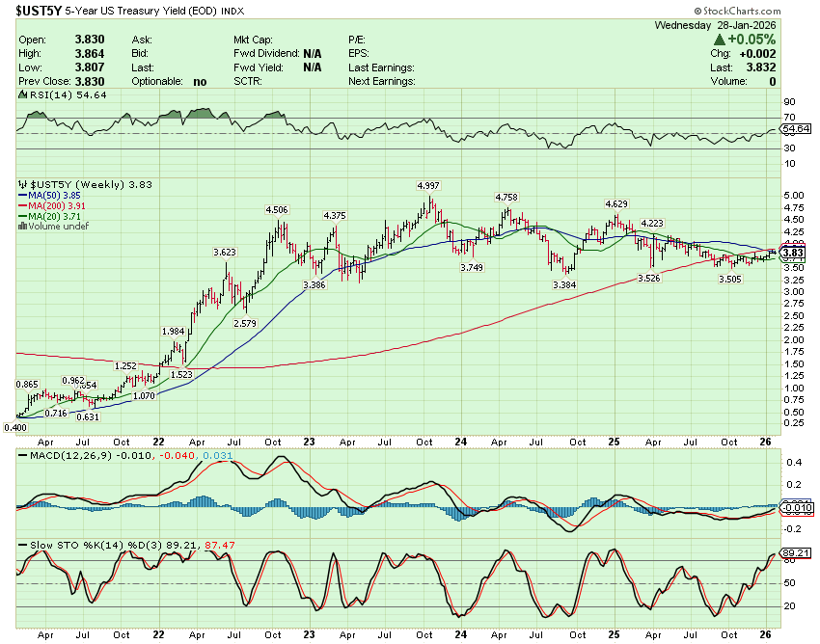Click the 0.400 starting low label
This screenshot has height=644, width=820.
click(x=14, y=426)
